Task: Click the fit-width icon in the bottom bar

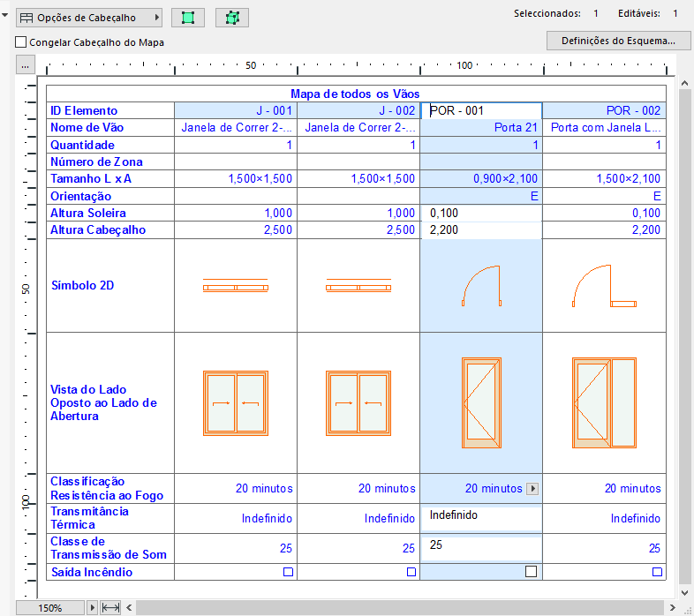Action: pyautogui.click(x=110, y=607)
